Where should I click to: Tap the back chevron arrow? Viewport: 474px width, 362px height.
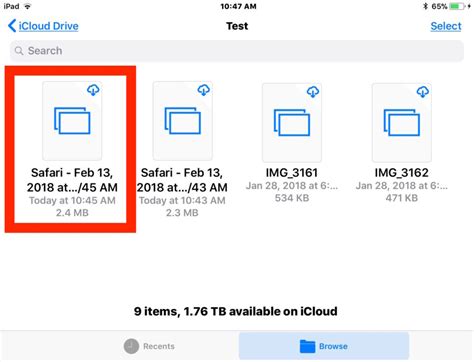point(12,26)
